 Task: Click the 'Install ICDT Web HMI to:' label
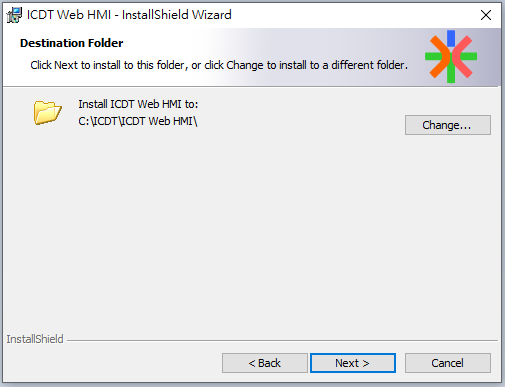click(138, 104)
